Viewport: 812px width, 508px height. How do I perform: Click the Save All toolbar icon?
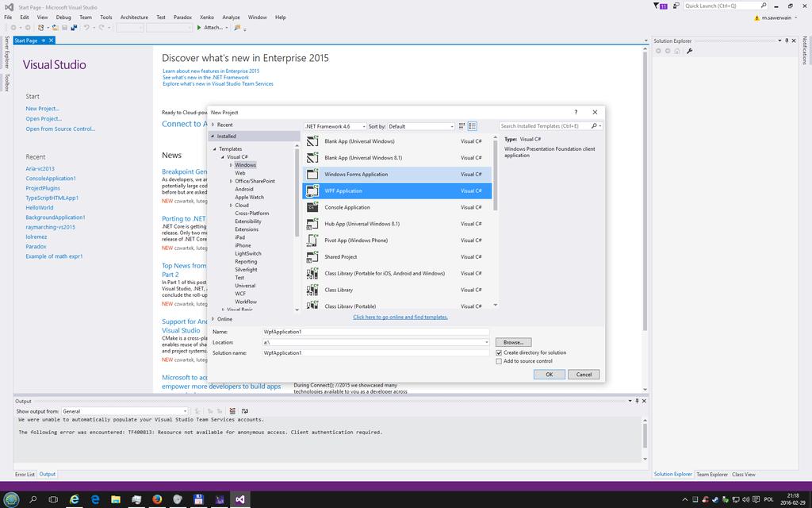point(74,28)
